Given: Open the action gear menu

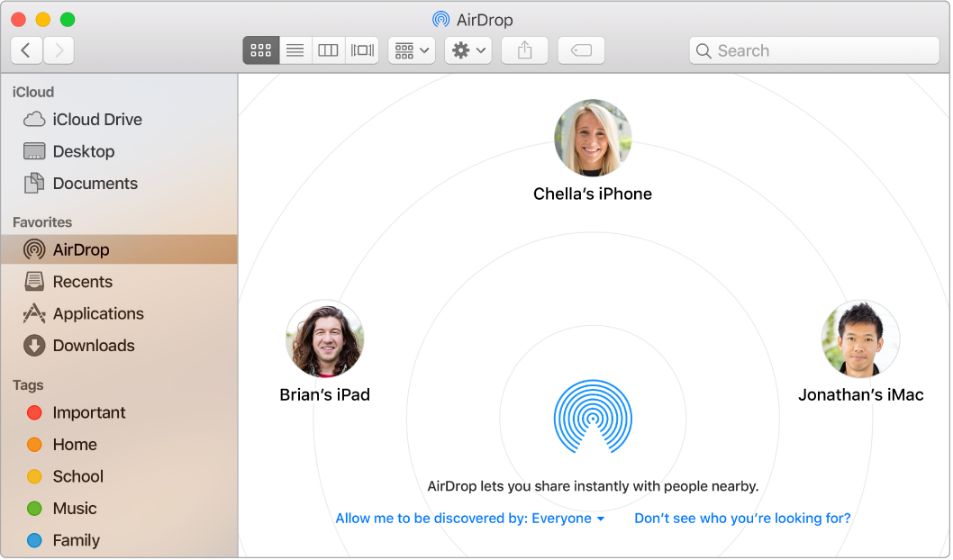Looking at the screenshot, I should click(467, 50).
